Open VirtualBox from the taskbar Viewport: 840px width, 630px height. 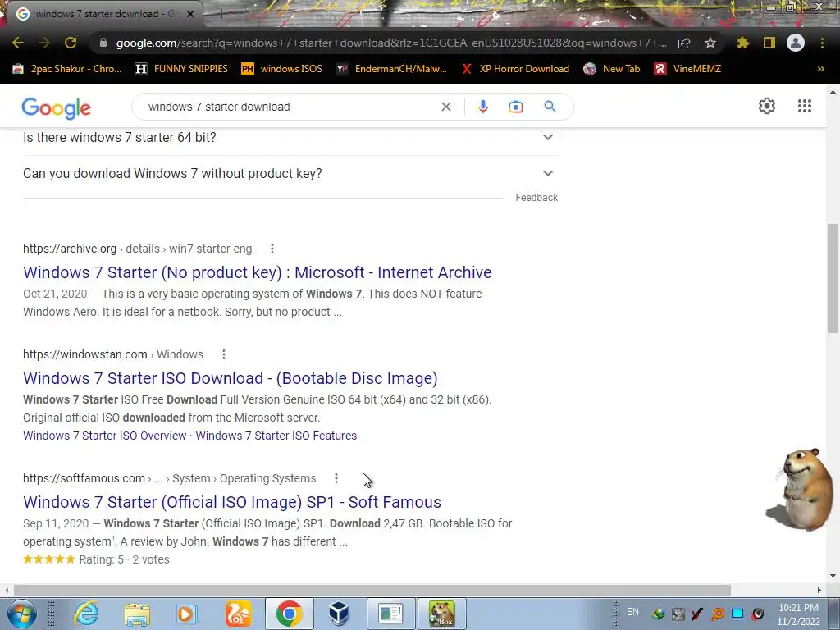[x=339, y=614]
